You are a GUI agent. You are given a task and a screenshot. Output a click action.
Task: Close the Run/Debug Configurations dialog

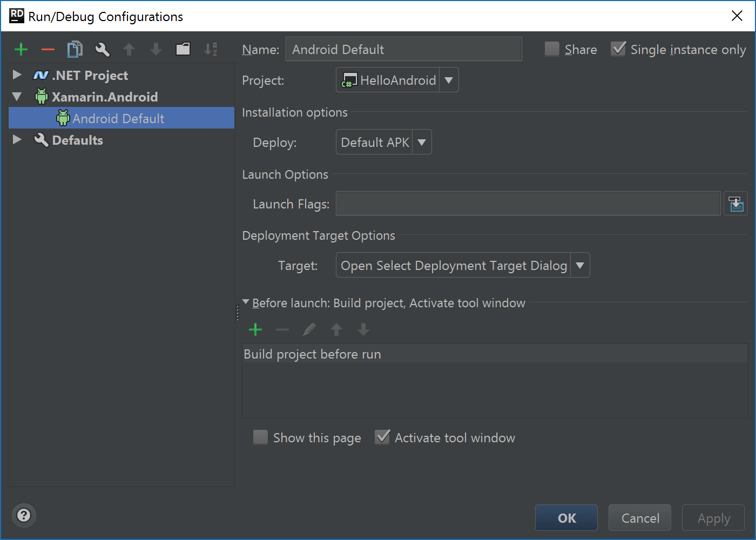[x=737, y=16]
